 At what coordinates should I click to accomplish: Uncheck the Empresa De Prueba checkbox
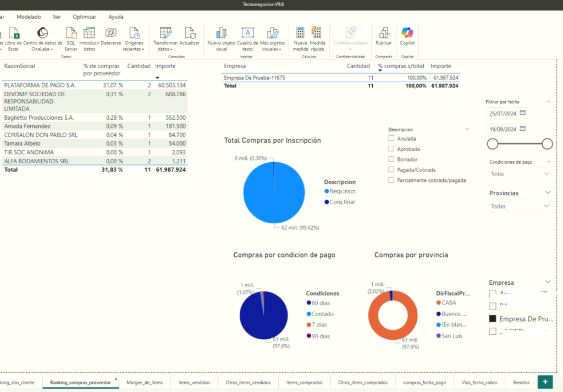[493, 319]
